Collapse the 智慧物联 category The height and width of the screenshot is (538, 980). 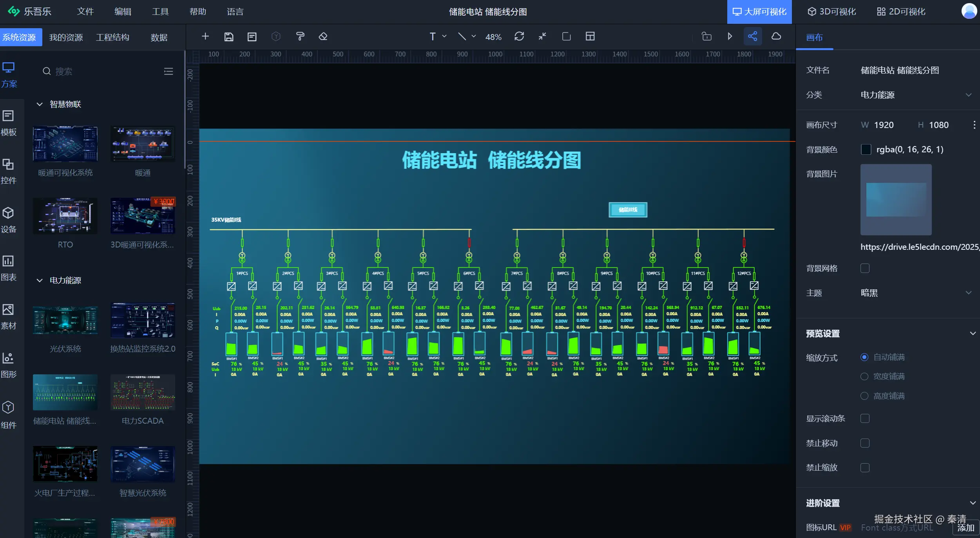click(x=40, y=104)
